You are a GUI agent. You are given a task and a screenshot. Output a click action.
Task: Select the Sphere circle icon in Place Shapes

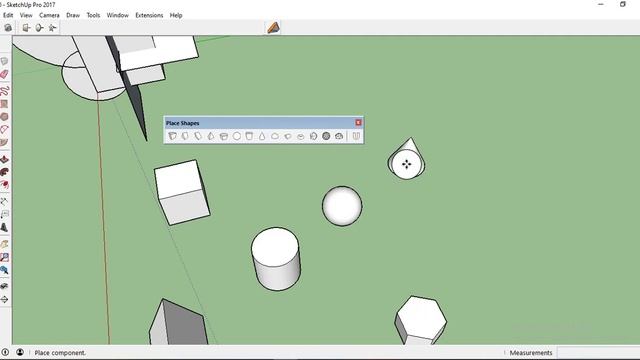pyautogui.click(x=237, y=136)
